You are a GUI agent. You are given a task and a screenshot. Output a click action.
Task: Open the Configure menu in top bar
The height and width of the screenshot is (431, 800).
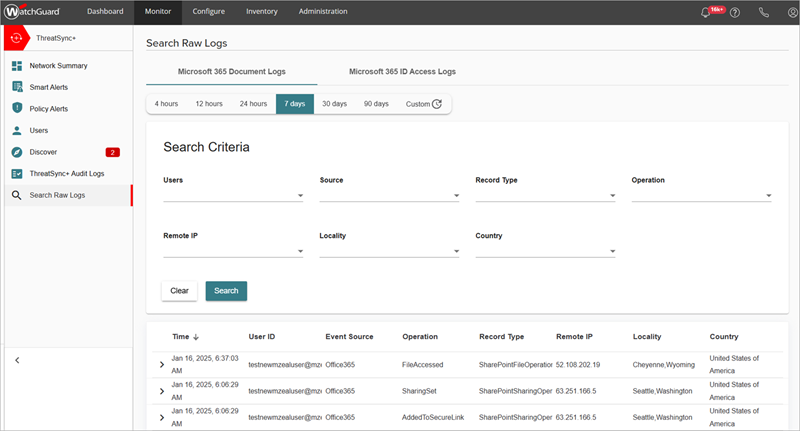[x=208, y=12]
